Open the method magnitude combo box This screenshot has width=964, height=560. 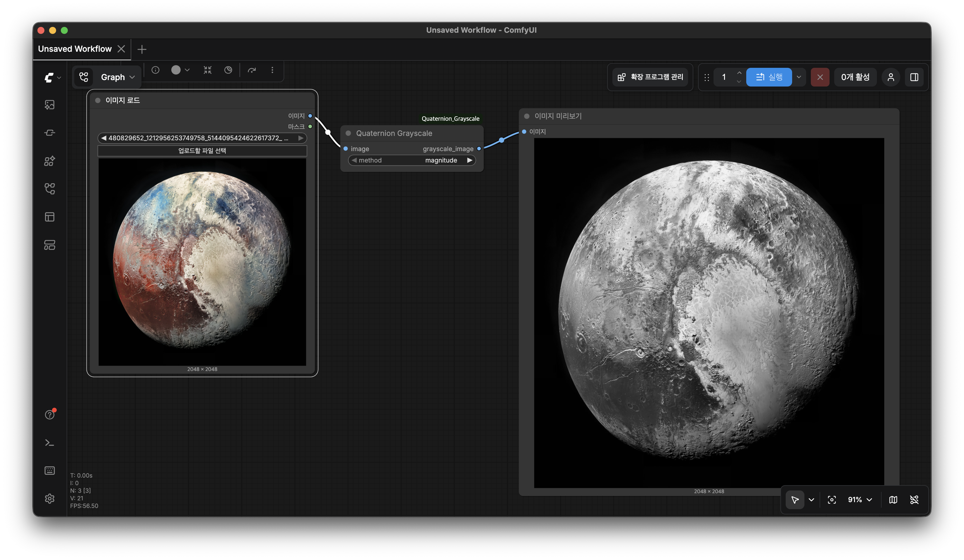coord(412,160)
